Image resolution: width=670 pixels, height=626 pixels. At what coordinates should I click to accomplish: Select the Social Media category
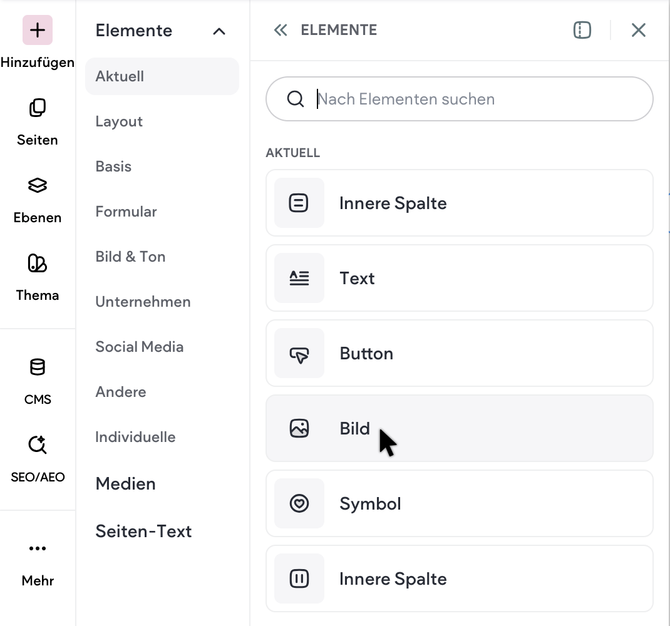(x=140, y=347)
